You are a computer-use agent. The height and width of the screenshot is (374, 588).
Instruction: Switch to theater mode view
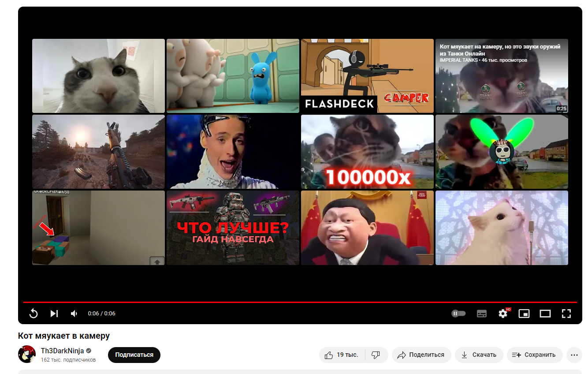(545, 314)
